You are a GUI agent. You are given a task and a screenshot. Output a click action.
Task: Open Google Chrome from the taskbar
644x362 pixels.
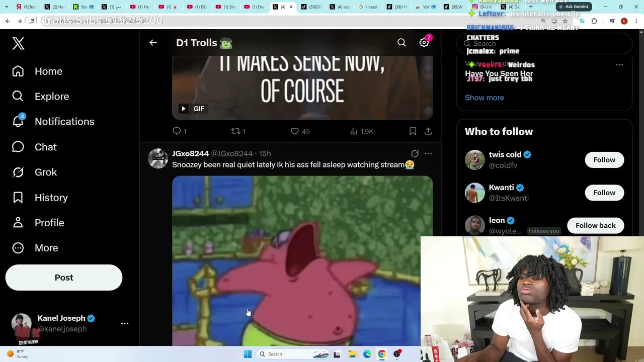382,354
